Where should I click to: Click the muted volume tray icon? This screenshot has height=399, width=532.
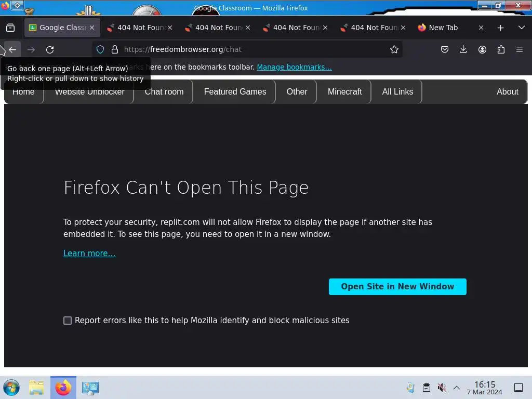[x=442, y=388]
